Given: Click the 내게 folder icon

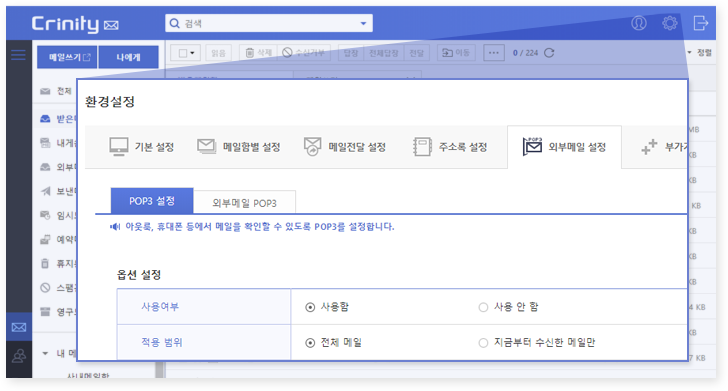Looking at the screenshot, I should (45, 143).
